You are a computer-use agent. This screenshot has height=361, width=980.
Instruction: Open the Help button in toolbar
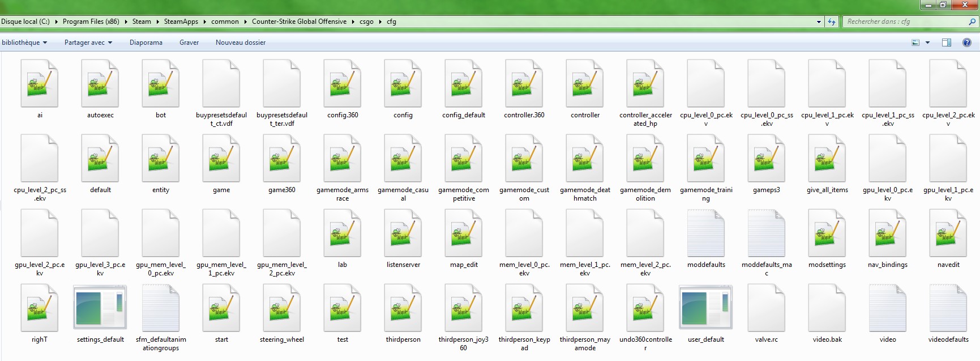coord(967,43)
